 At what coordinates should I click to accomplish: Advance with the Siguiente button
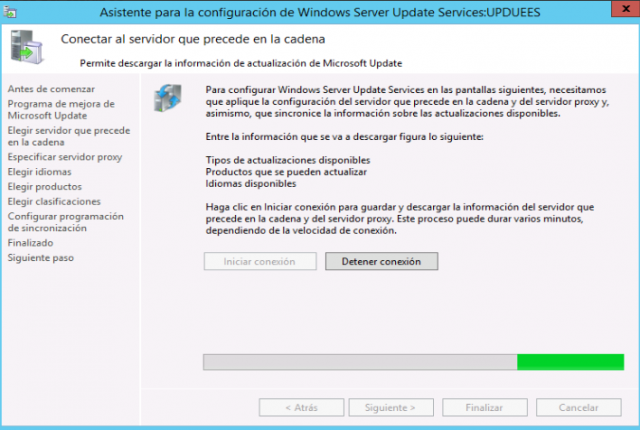[391, 407]
